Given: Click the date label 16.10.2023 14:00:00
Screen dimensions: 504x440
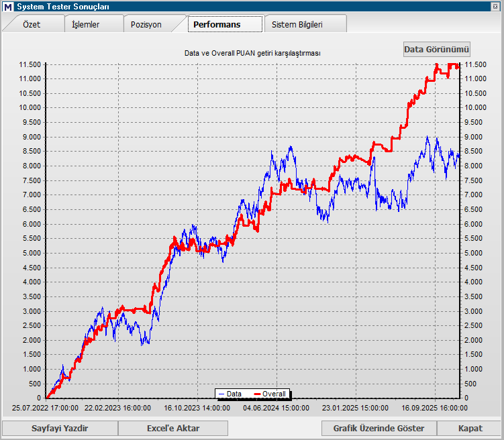Looking at the screenshot, I should (x=197, y=408).
